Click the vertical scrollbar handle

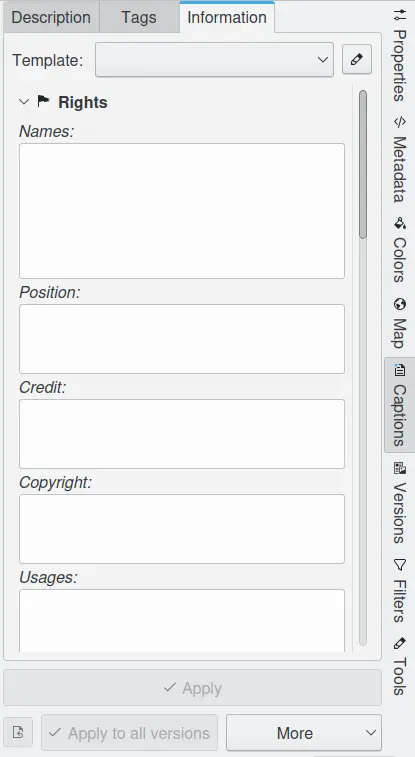pyautogui.click(x=363, y=164)
